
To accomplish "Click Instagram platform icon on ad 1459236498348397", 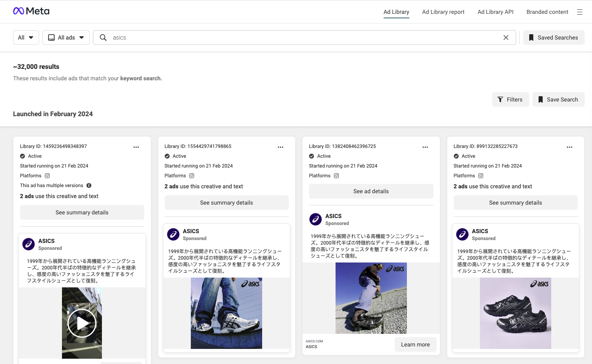I will [47, 176].
